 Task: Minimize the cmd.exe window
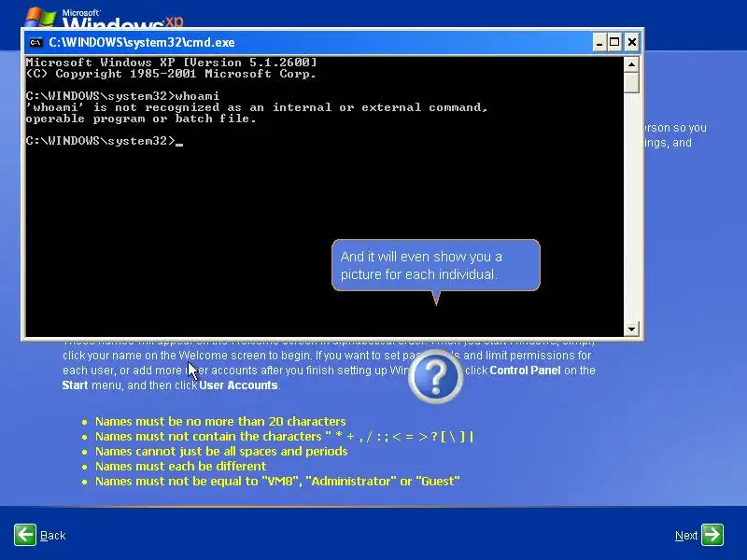[x=599, y=42]
